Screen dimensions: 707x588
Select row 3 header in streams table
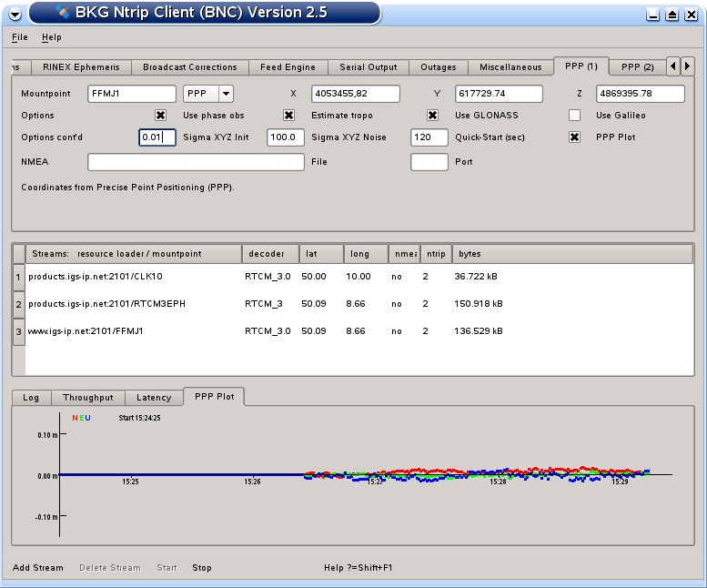(18, 331)
